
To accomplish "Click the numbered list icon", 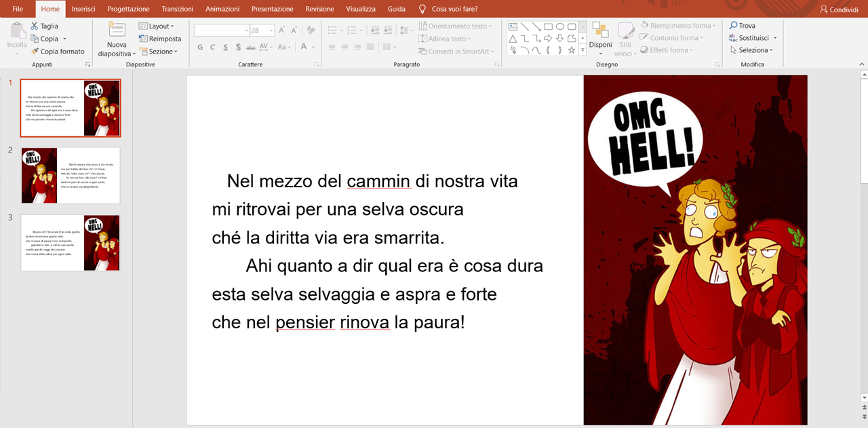I will (x=351, y=29).
